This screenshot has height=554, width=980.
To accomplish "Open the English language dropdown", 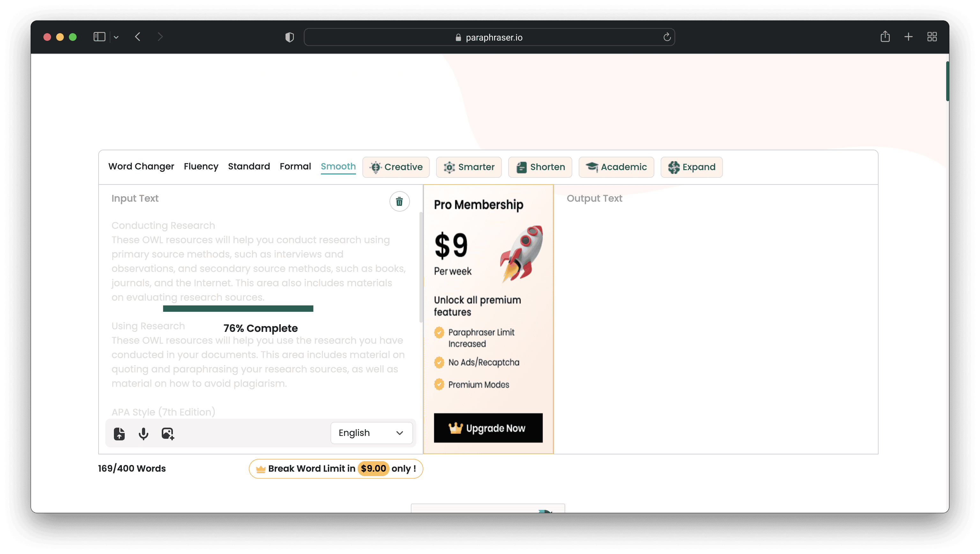I will 371,433.
